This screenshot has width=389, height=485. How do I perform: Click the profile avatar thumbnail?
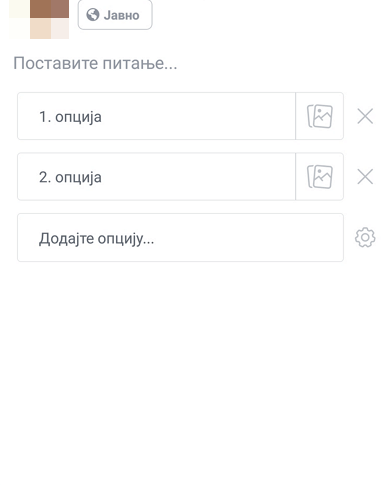coord(39,19)
